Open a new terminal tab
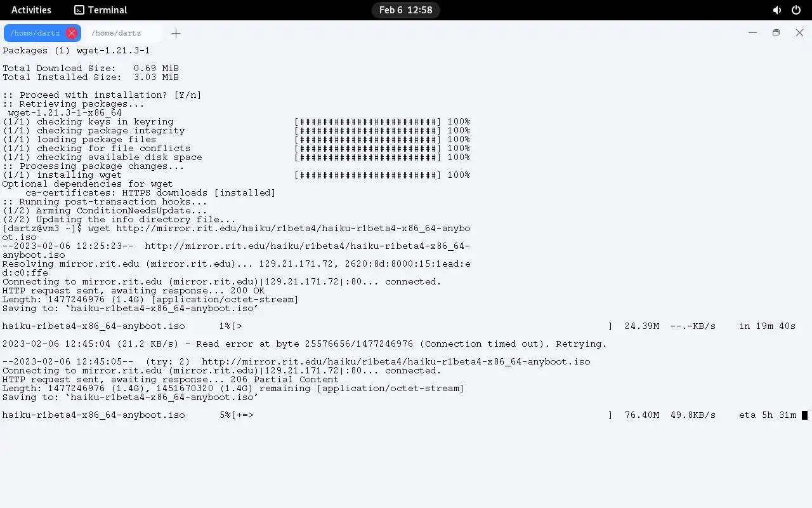Viewport: 812px width, 508px height. [x=176, y=33]
